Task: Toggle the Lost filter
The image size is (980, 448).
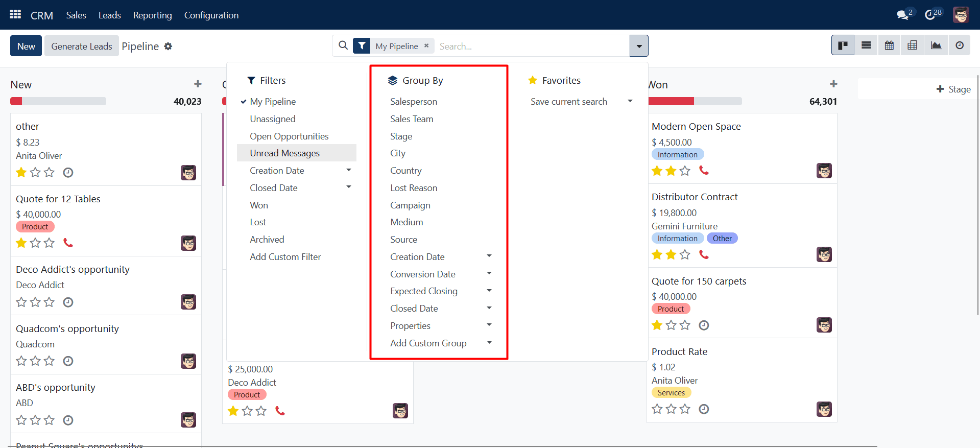Action: 296,222
